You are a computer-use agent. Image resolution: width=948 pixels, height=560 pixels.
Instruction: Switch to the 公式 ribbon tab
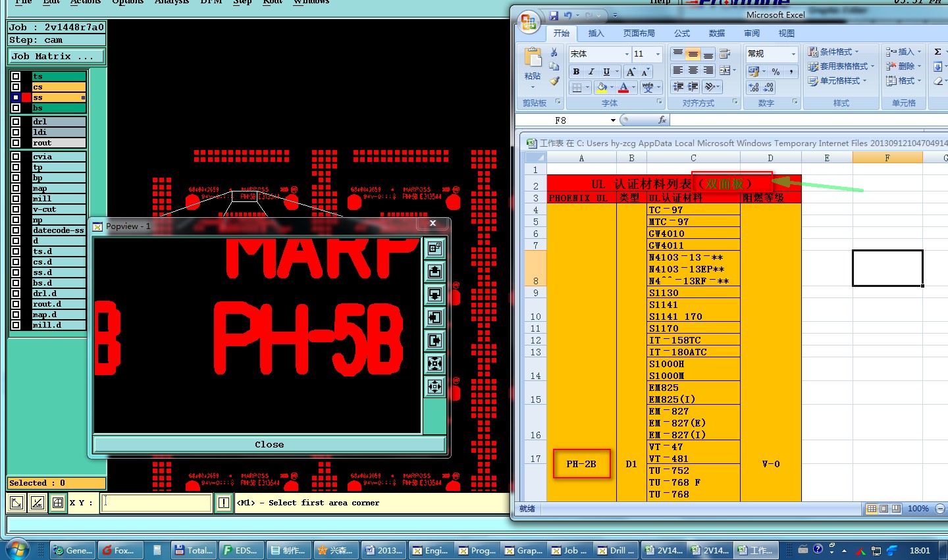682,34
